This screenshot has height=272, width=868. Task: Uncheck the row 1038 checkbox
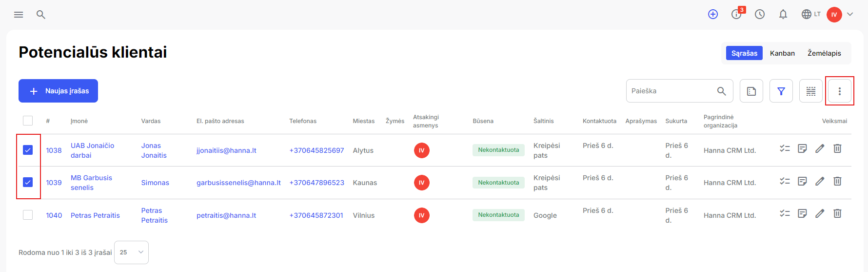[x=28, y=150]
